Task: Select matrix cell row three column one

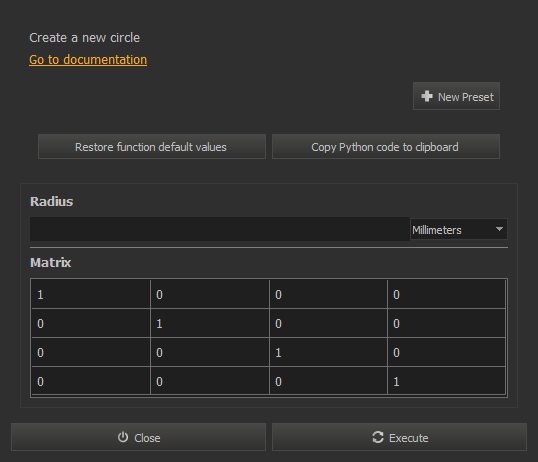Action: tap(91, 352)
